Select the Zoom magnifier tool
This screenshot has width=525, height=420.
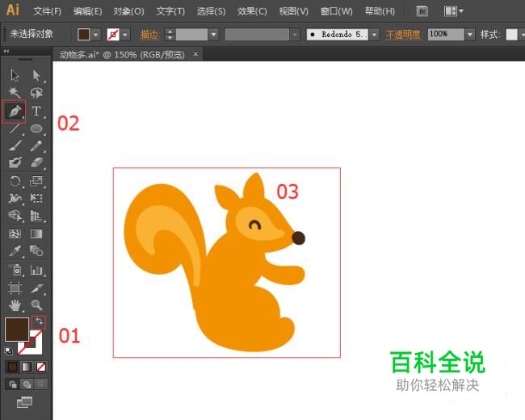coord(36,305)
